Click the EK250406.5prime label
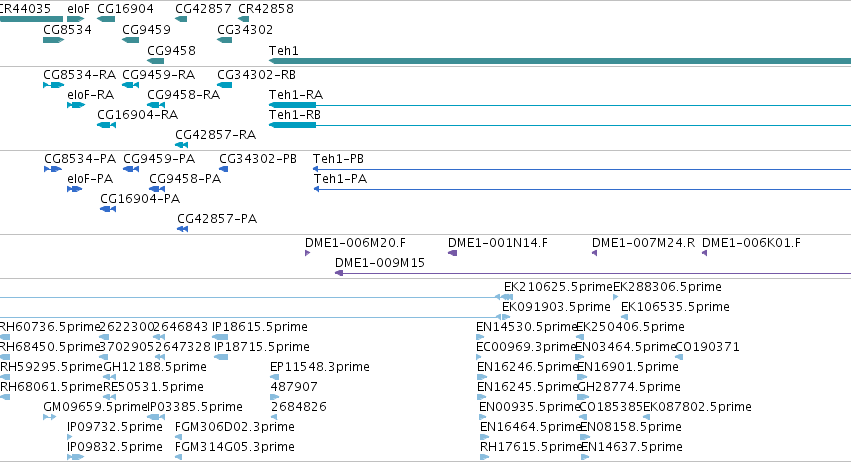Image resolution: width=851 pixels, height=462 pixels. pyautogui.click(x=631, y=327)
